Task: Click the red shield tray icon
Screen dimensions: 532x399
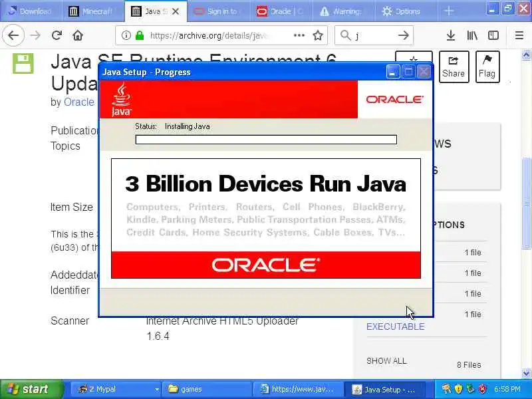Action: [482, 389]
